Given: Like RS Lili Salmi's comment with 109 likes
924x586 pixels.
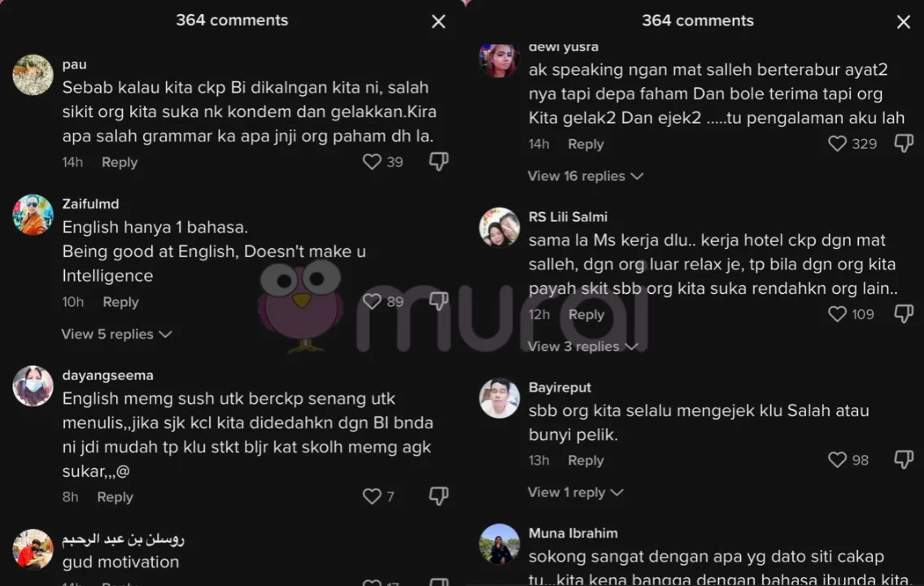Looking at the screenshot, I should pyautogui.click(x=838, y=313).
